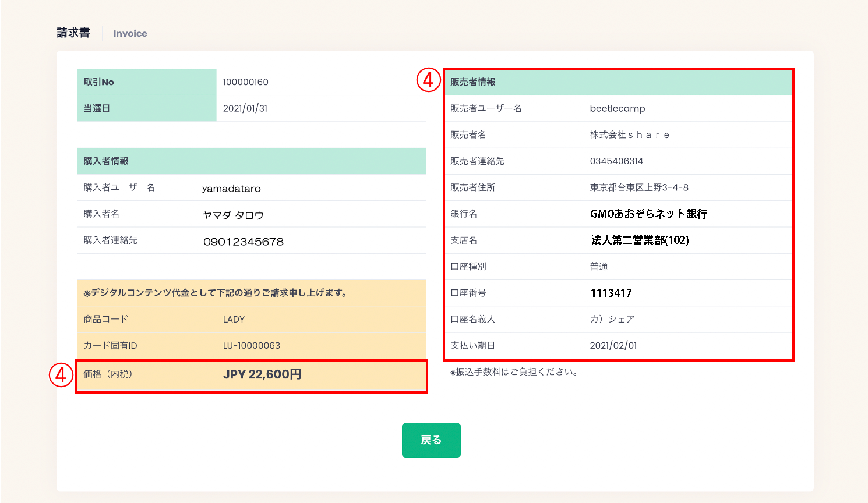Click the circled 4 marker beside 価格 row
Screen dimensions: 868x503
point(61,375)
